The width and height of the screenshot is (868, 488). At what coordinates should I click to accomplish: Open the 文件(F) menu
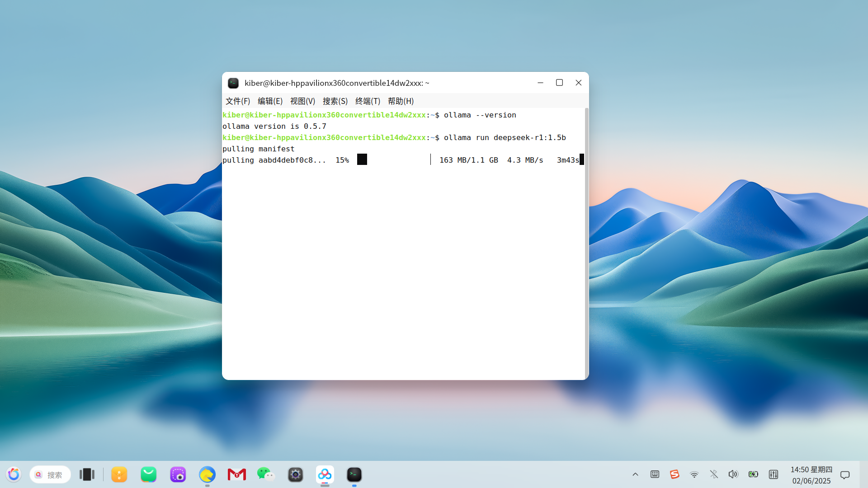click(x=237, y=101)
